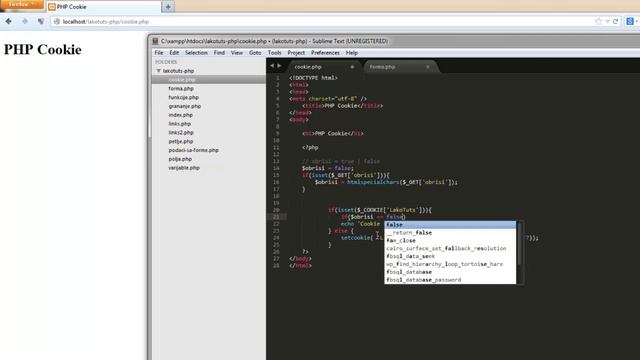Image resolution: width=640 pixels, height=360 pixels.
Task: Close the cookie.php editor tab
Action: pos(352,67)
